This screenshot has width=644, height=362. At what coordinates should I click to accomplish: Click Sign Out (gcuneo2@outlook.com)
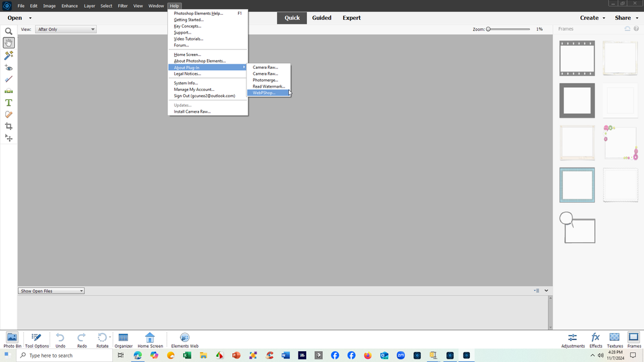(208, 96)
